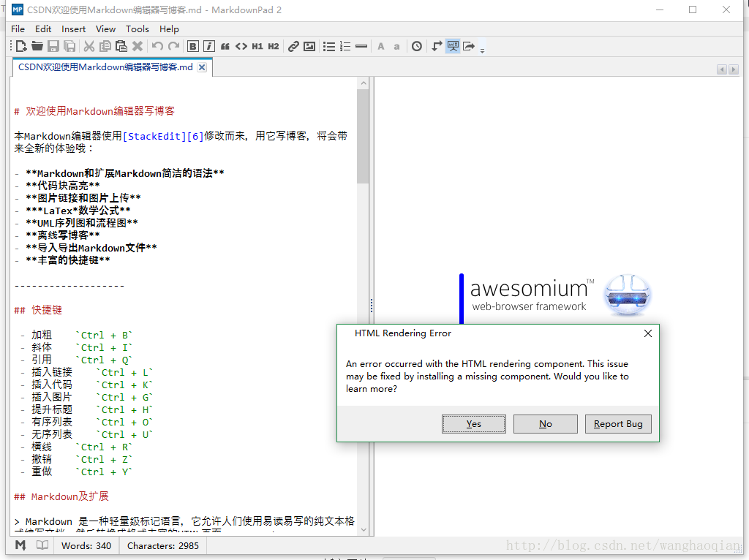Viewport: 749px width, 560px height.
Task: Insert a hyperlink
Action: (293, 46)
